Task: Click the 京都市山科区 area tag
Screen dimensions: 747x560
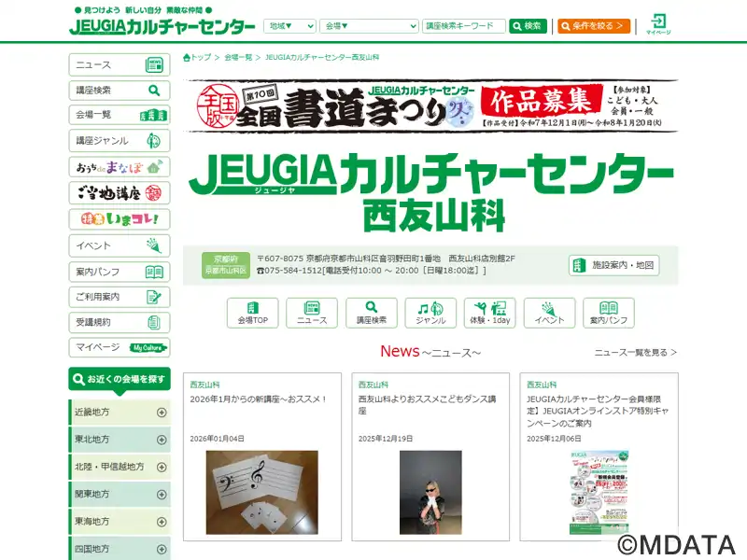Action: coord(226,271)
